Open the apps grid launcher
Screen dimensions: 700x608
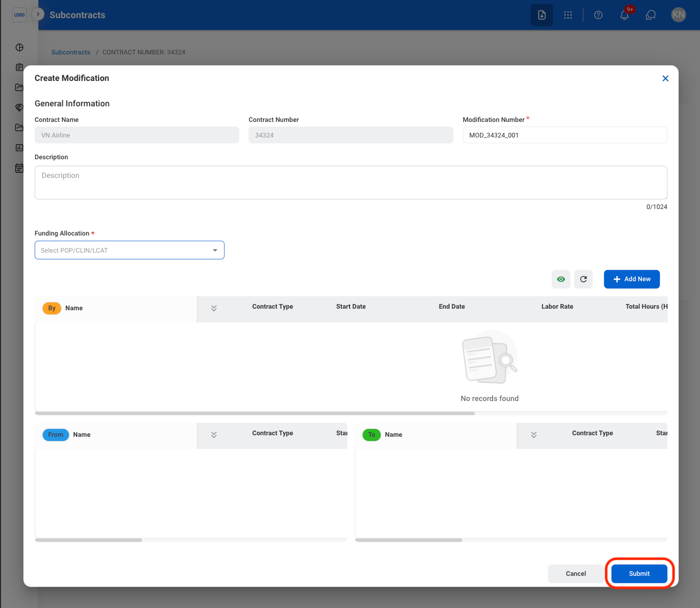coord(568,15)
